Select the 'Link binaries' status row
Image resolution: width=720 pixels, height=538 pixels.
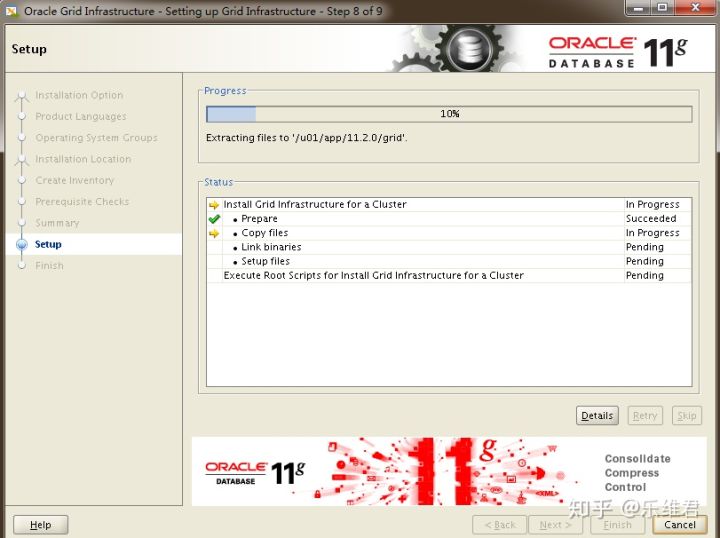449,247
